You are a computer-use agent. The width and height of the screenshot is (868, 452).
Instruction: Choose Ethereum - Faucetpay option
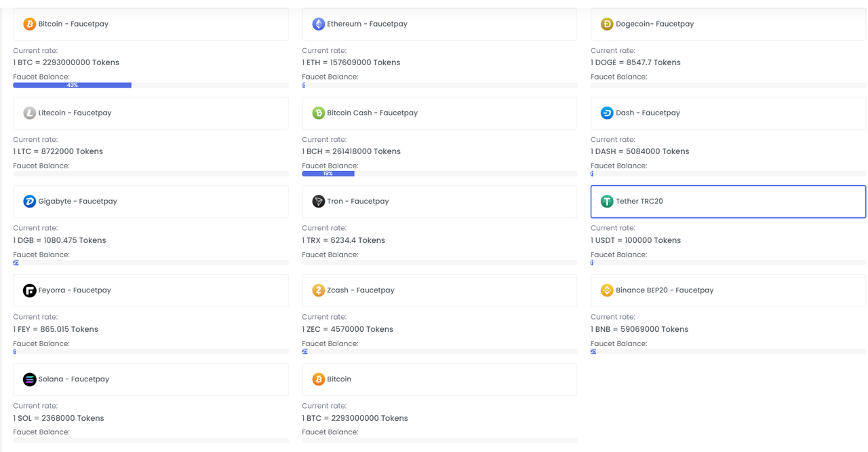[439, 24]
